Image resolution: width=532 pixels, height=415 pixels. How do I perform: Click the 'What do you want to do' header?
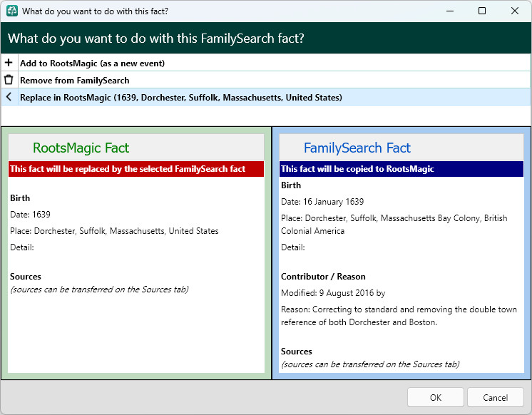[x=156, y=39]
